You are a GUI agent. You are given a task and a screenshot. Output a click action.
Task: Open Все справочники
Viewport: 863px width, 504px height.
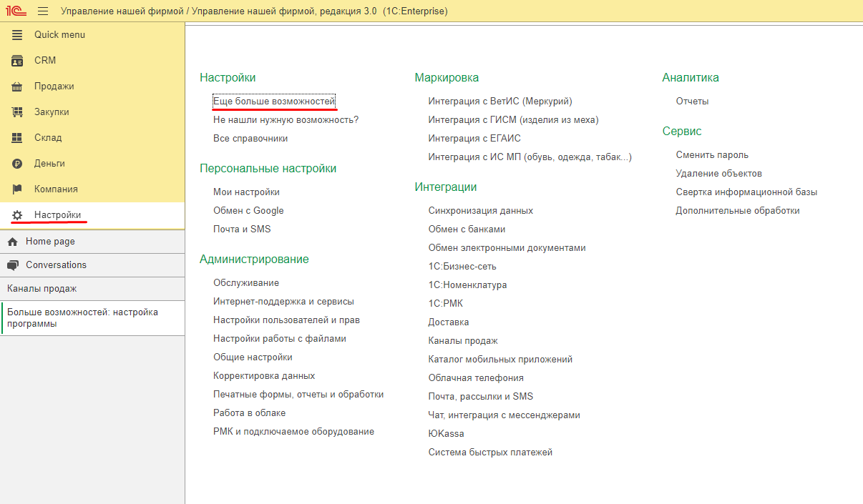pyautogui.click(x=250, y=139)
